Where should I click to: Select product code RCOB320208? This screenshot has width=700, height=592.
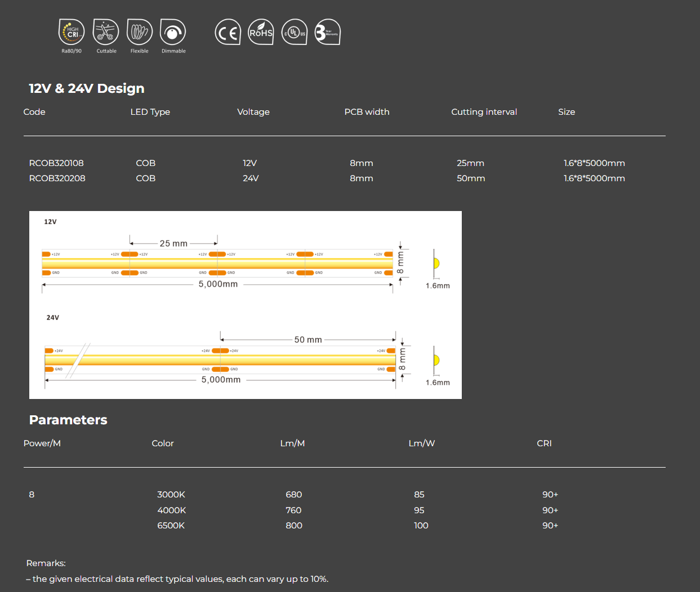[57, 178]
